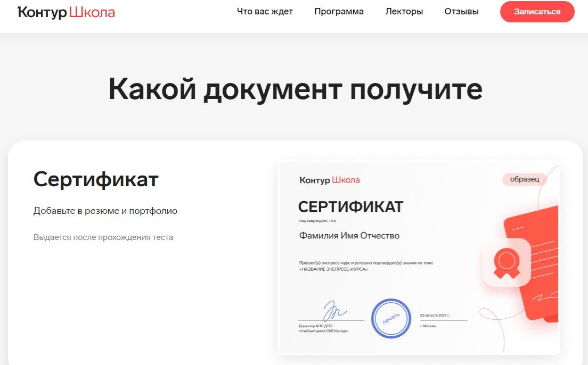Jump to the Отзывы section
The width and height of the screenshot is (588, 365).
click(x=461, y=12)
